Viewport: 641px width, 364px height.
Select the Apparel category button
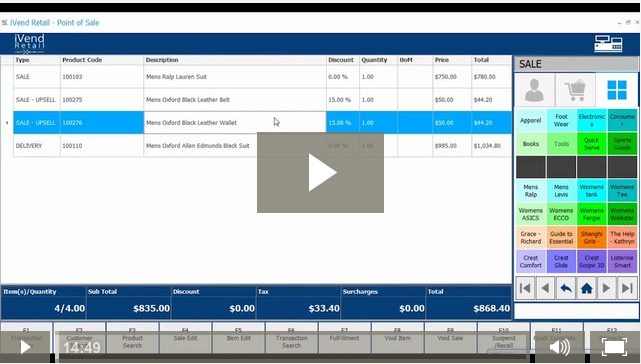531,120
